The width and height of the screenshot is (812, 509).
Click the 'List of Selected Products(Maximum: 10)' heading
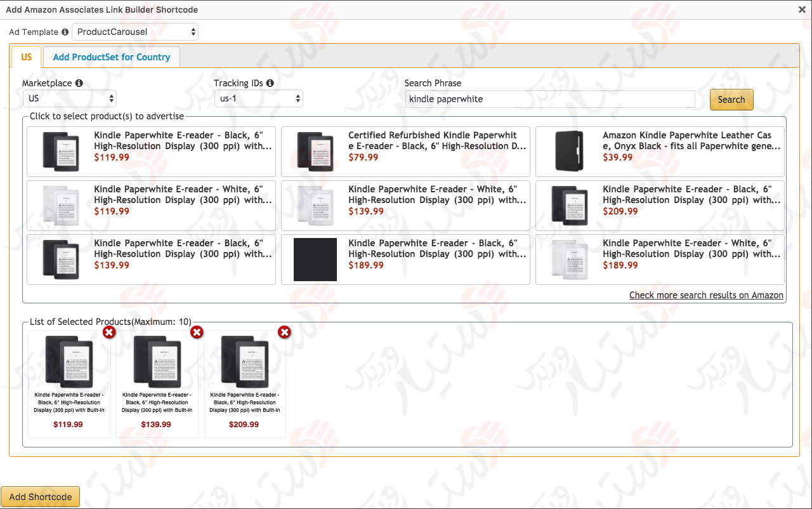[110, 322]
